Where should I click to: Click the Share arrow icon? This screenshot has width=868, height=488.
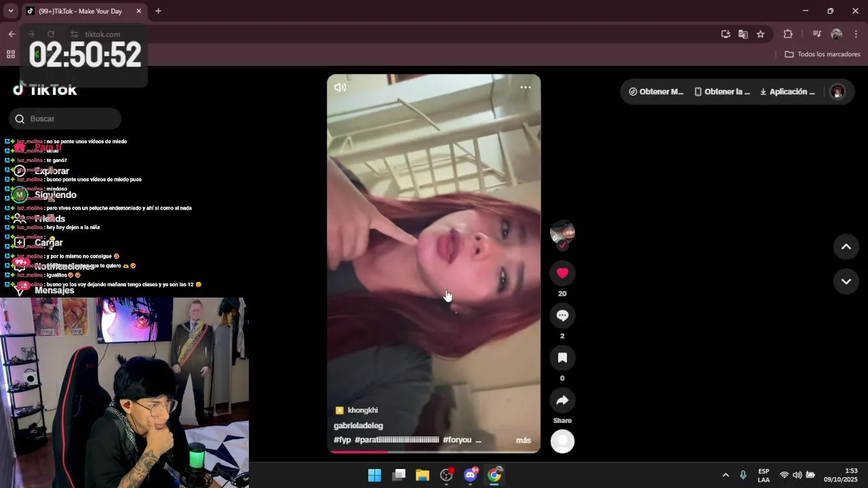tap(562, 401)
